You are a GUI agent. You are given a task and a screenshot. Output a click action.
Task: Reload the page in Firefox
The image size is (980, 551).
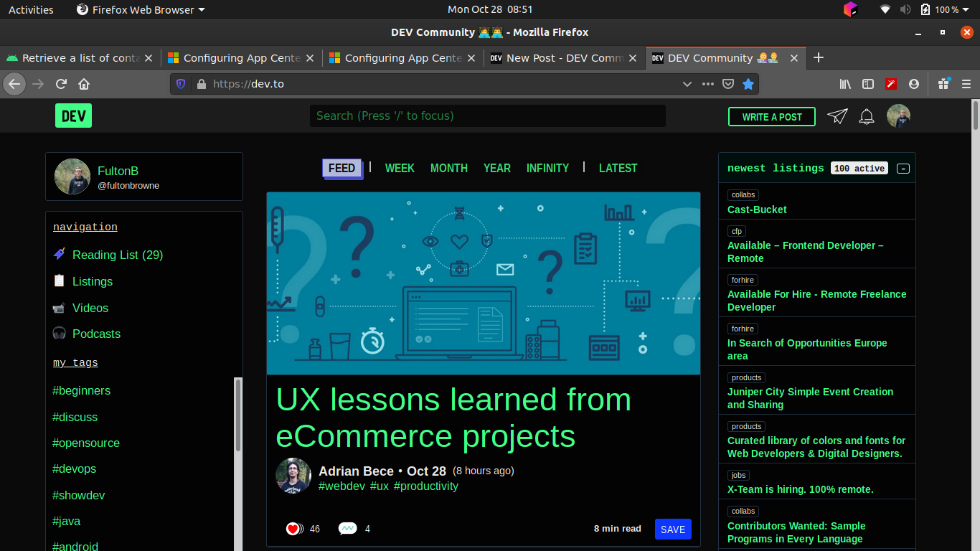61,84
